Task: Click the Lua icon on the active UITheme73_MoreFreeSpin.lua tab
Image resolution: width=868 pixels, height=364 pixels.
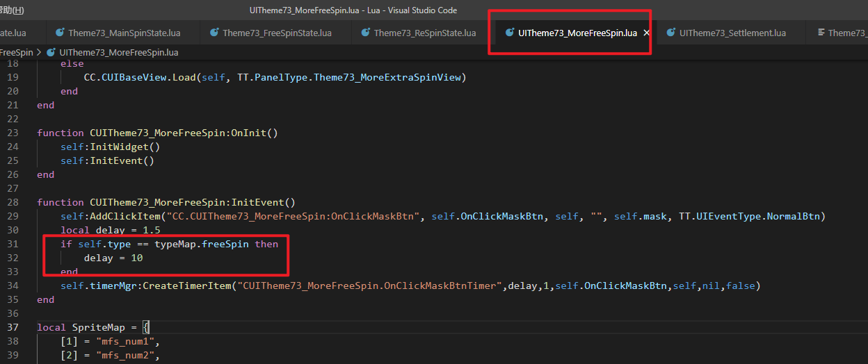Action: tap(510, 33)
